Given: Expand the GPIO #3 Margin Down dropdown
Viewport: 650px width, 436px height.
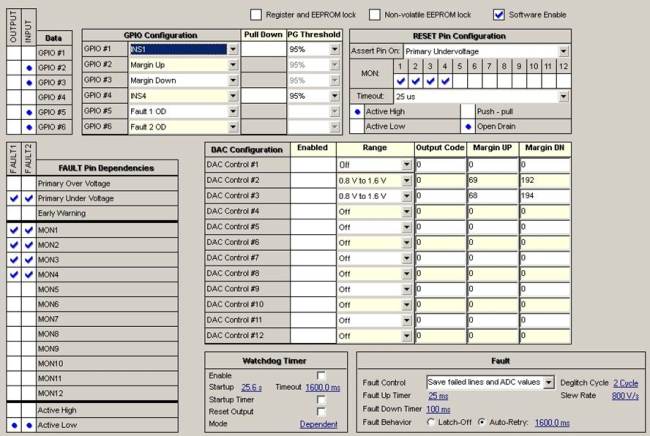Looking at the screenshot, I should pyautogui.click(x=232, y=80).
